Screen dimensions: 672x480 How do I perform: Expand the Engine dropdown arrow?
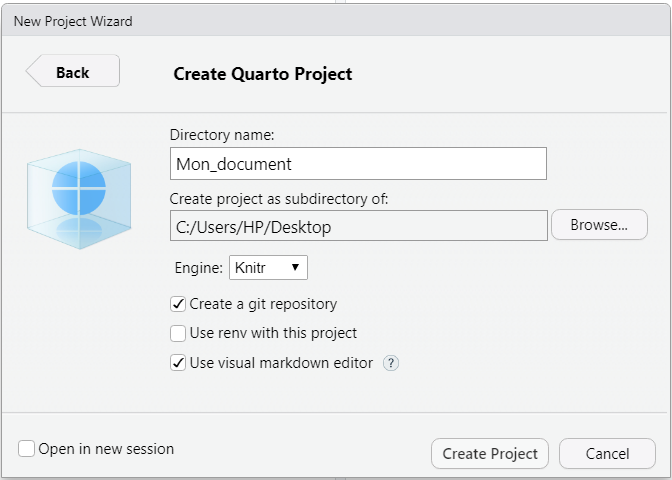[295, 267]
